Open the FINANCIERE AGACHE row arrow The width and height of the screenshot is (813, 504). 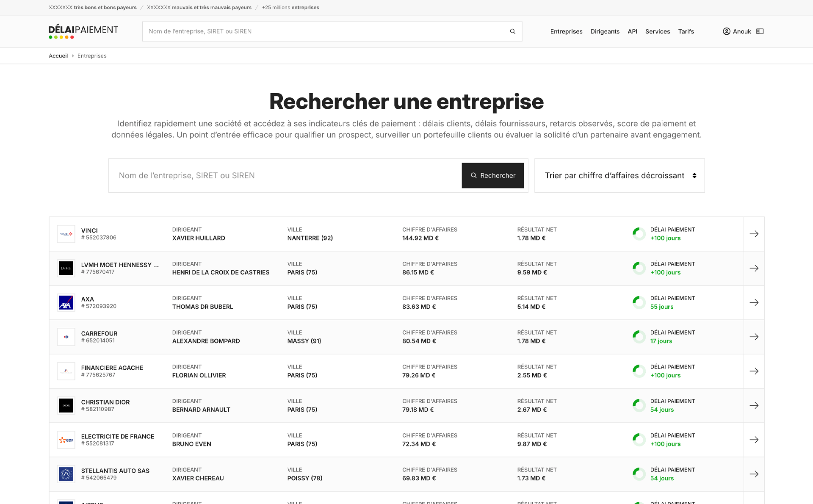tap(754, 371)
